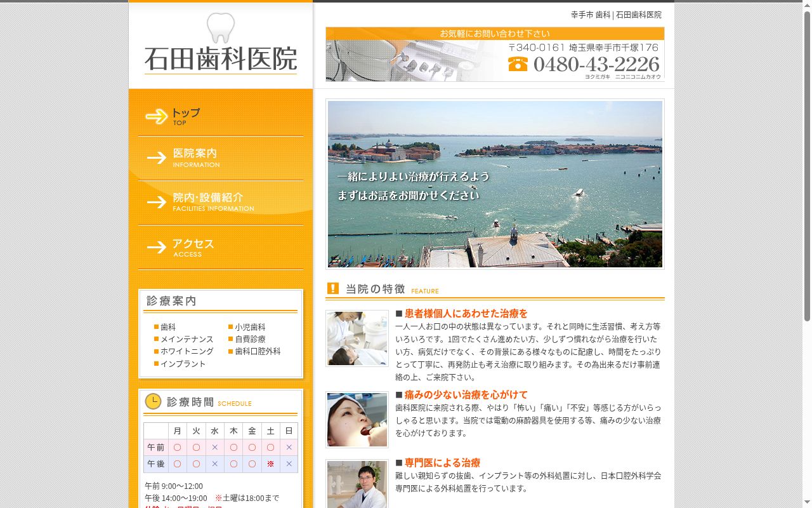Click the arrow icon next to 院内・設備紹介

(x=157, y=202)
